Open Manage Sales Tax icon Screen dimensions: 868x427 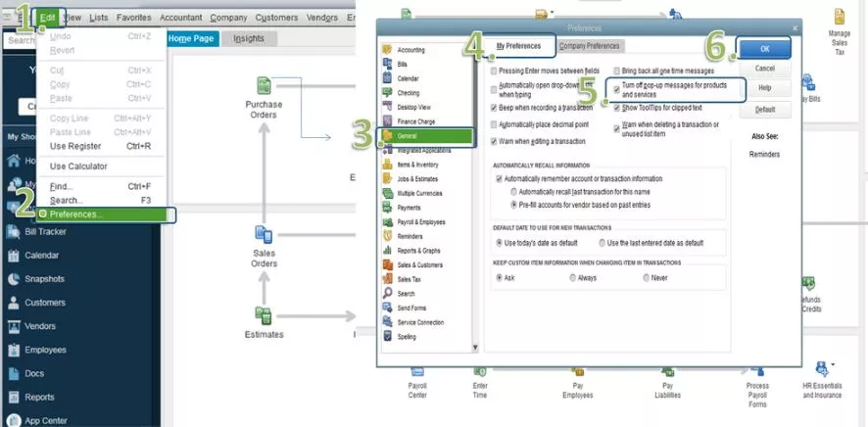(840, 17)
